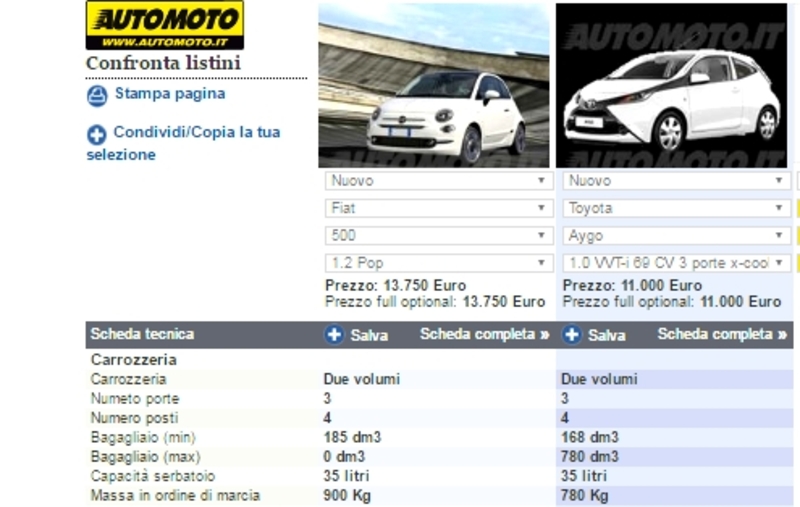
Task: Click the Confronta listini heading
Action: (163, 63)
